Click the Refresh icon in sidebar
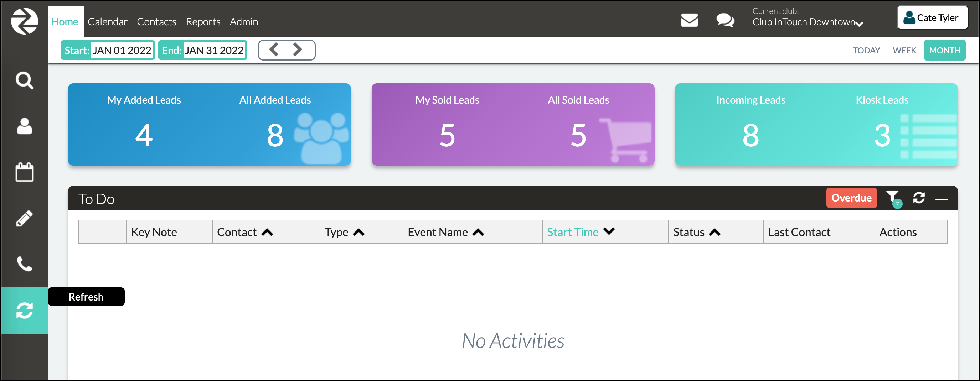Viewport: 980px width, 381px height. (24, 310)
